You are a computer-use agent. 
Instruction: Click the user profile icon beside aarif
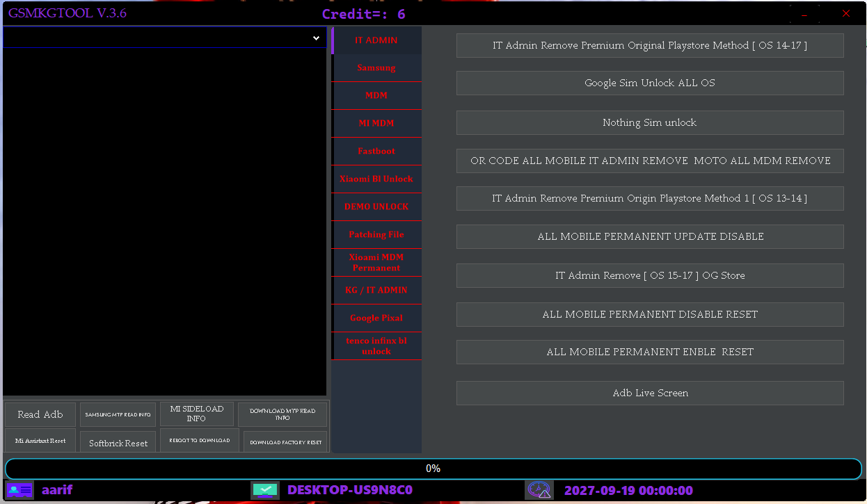[x=19, y=490]
